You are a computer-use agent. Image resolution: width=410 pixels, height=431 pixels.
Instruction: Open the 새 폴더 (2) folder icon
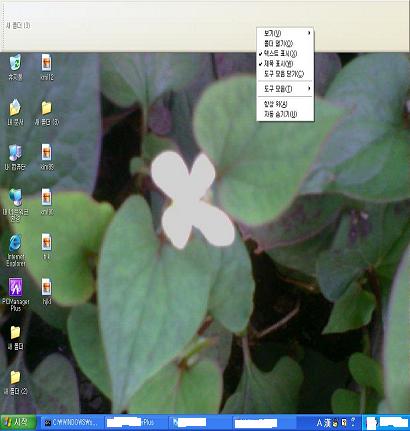click(x=15, y=383)
